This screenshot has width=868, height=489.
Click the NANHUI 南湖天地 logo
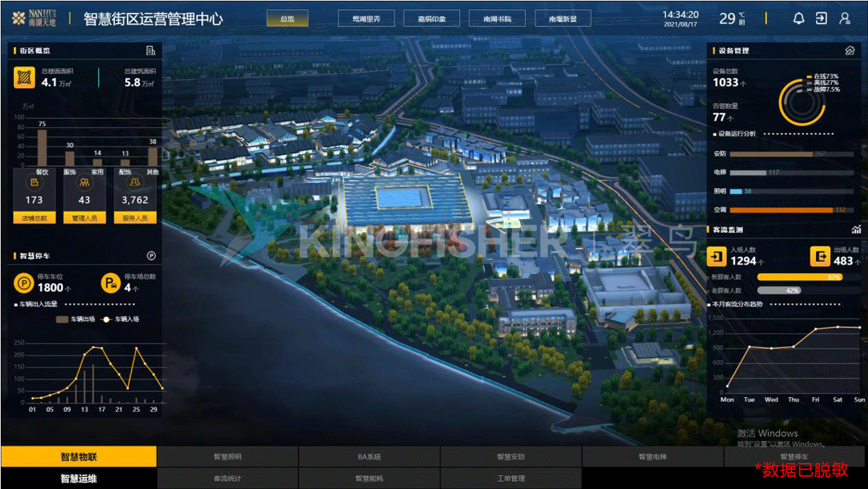click(33, 18)
